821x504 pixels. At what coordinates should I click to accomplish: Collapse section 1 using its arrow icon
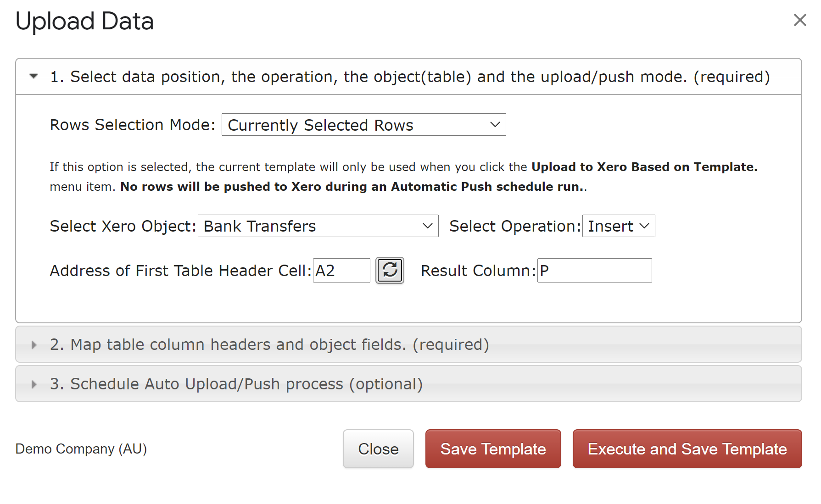tap(34, 76)
